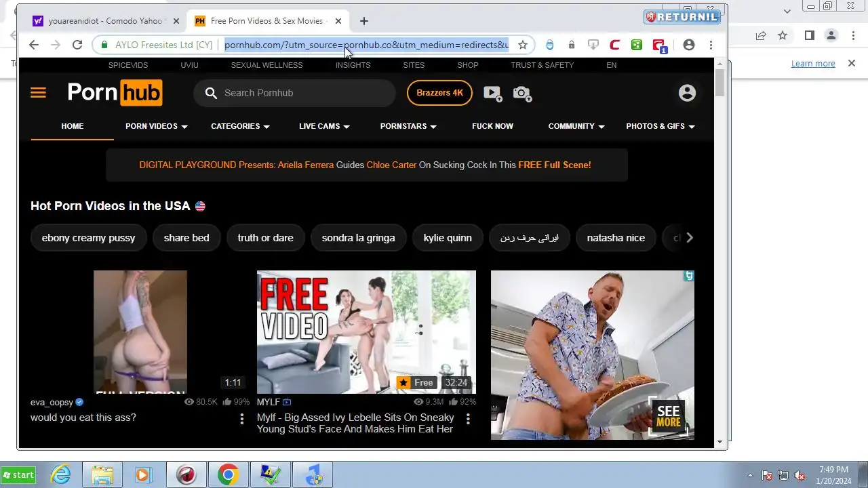Expand the Live Cams dropdown
Screen dimensions: 868x488
324,126
